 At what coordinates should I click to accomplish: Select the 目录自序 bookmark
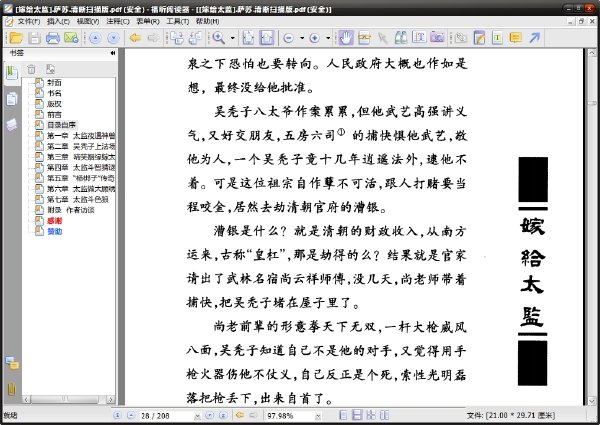[x=61, y=125]
